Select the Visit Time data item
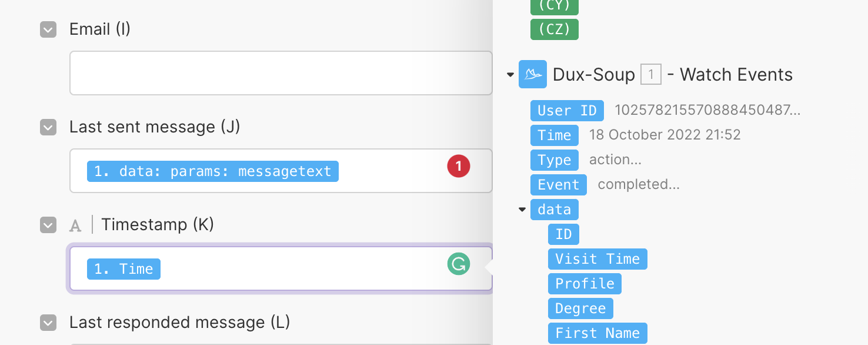Image resolution: width=868 pixels, height=345 pixels. tap(597, 259)
